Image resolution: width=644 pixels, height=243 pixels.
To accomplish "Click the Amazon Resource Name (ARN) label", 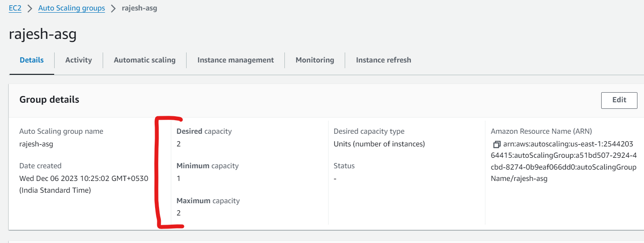I will click(x=541, y=131).
